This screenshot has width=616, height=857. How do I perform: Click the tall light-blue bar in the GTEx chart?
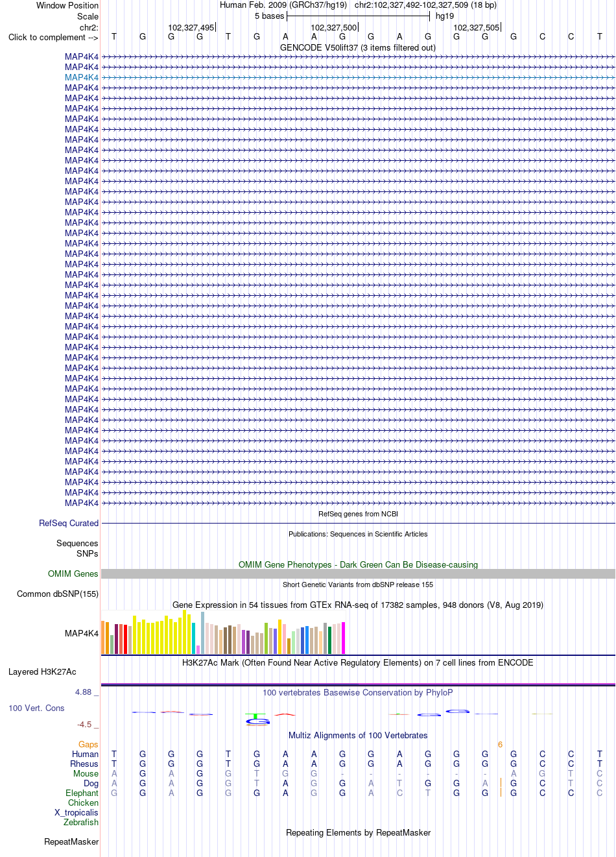(202, 633)
